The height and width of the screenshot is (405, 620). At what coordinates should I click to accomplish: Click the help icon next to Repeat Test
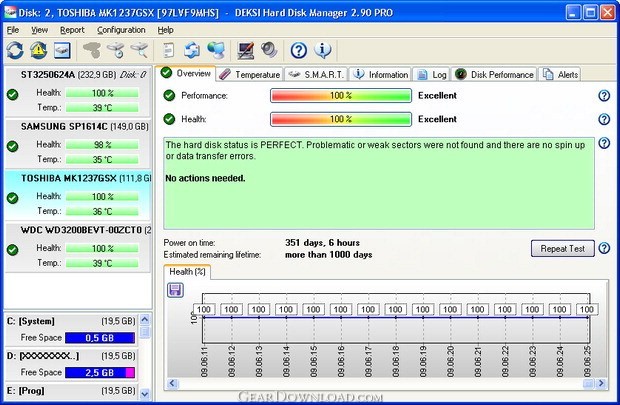coord(604,248)
